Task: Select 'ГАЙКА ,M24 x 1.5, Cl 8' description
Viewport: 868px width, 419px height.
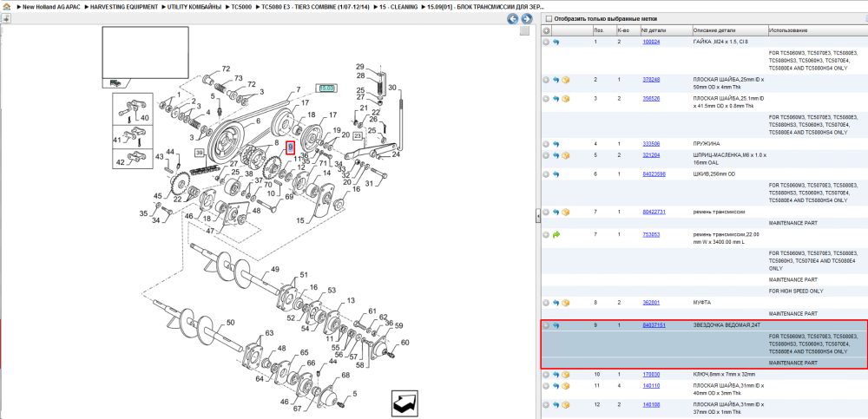Action: coord(720,42)
